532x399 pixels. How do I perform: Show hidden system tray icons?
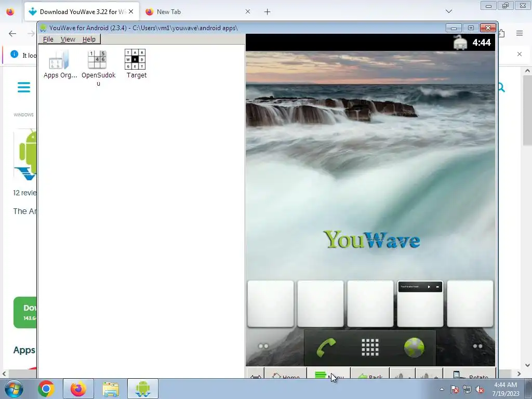442,389
